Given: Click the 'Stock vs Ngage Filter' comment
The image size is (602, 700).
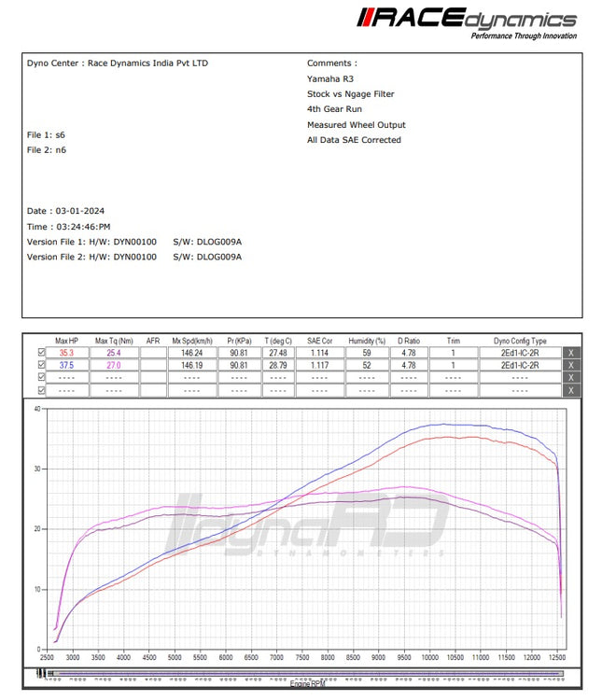Looking at the screenshot, I should [x=351, y=94].
